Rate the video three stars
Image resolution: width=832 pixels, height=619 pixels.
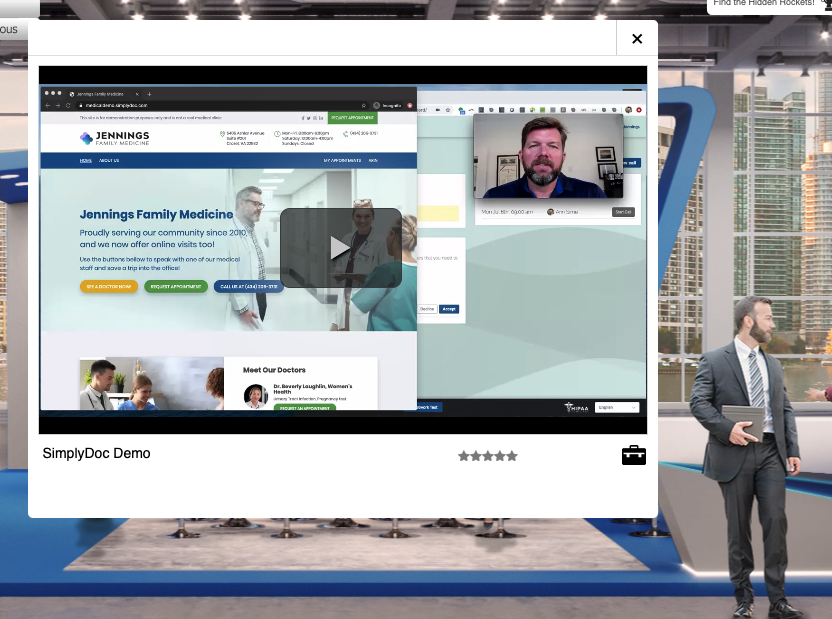coord(488,456)
